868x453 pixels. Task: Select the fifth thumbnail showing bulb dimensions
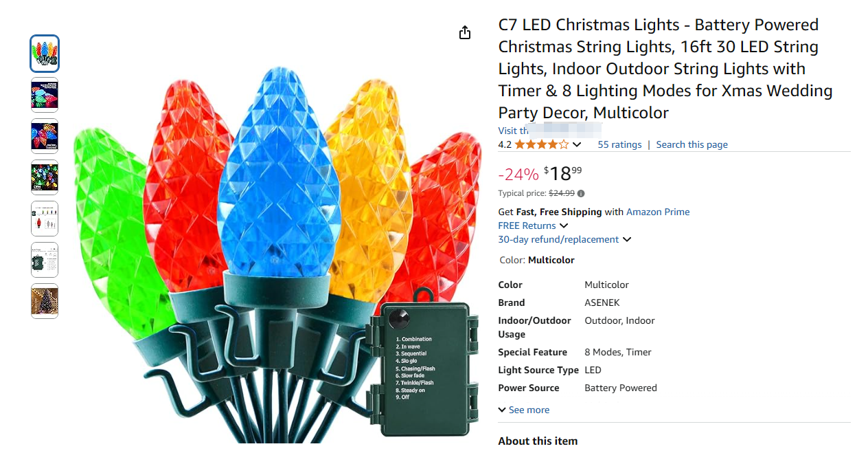tap(45, 219)
